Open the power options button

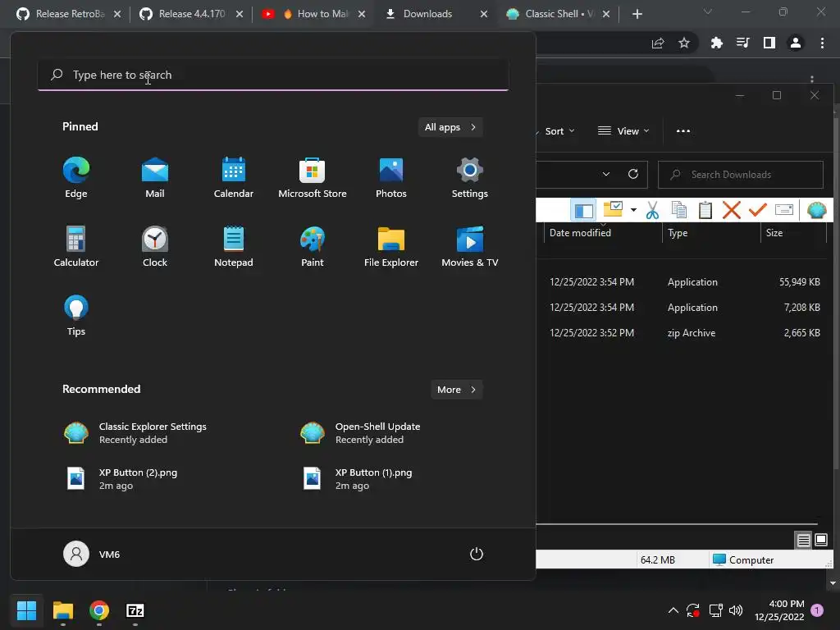tap(477, 554)
